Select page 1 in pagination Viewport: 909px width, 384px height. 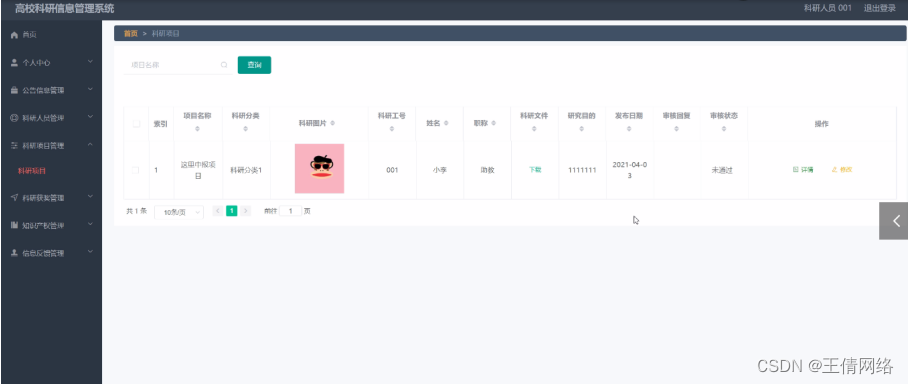click(231, 211)
